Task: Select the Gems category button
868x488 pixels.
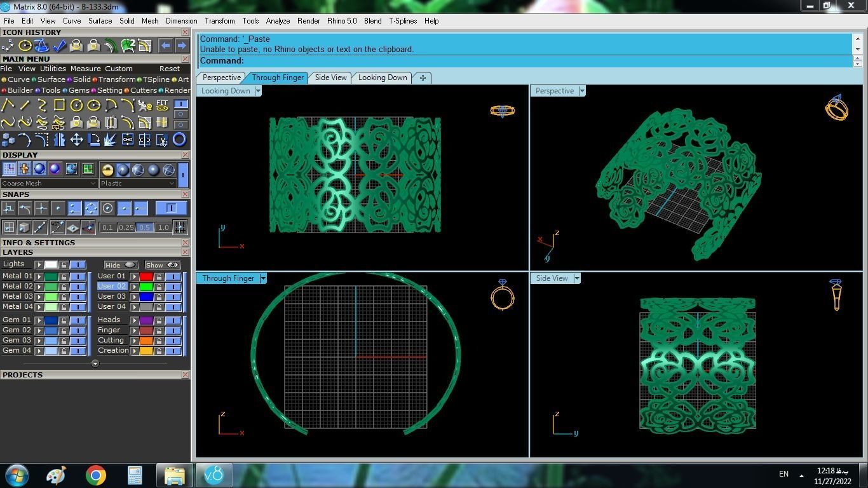Action: (76, 90)
